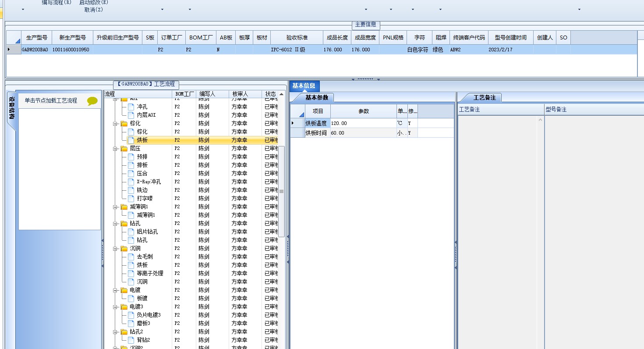
Task: Click the 取消(Z) button
Action: [93, 10]
